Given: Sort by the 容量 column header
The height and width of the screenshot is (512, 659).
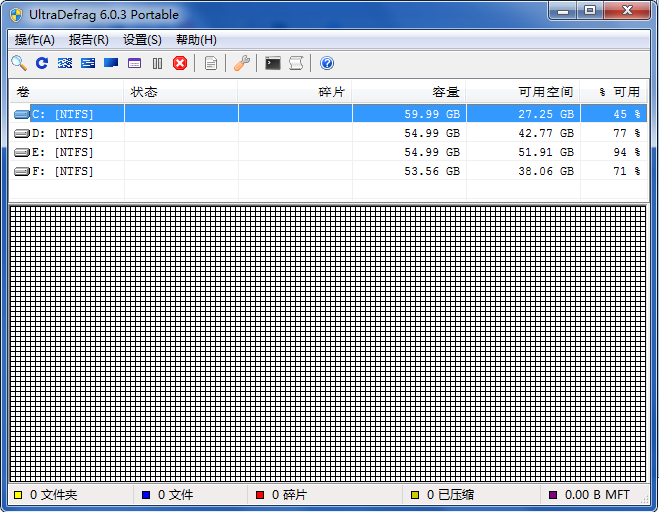Looking at the screenshot, I should [409, 92].
